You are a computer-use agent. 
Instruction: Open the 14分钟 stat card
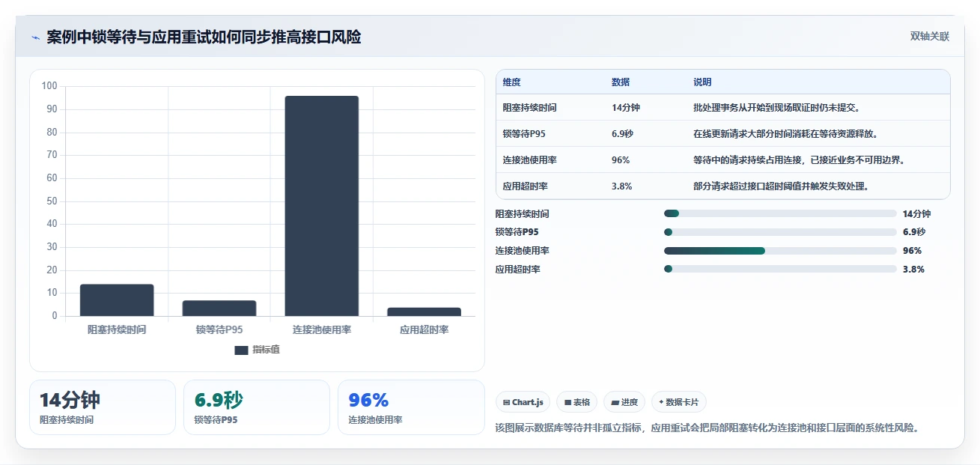(103, 407)
